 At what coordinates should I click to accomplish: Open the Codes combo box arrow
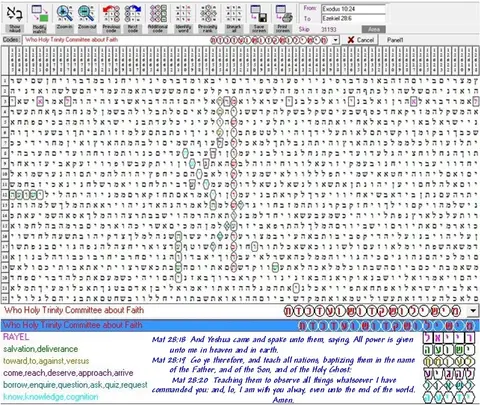click(x=335, y=40)
